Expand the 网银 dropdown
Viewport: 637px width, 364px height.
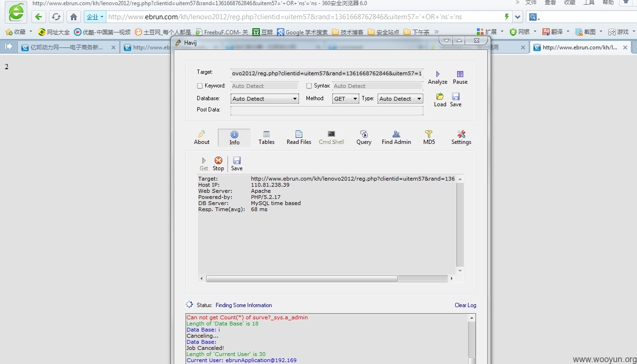[535, 32]
